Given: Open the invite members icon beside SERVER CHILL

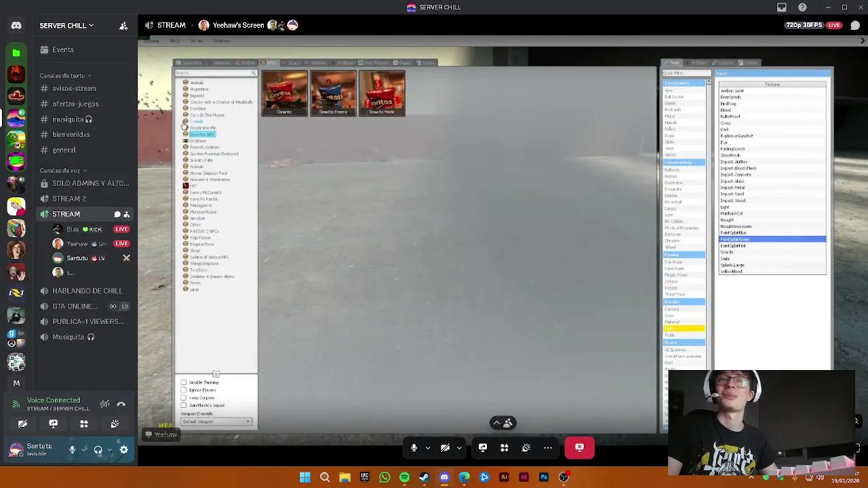Looking at the screenshot, I should pos(123,26).
